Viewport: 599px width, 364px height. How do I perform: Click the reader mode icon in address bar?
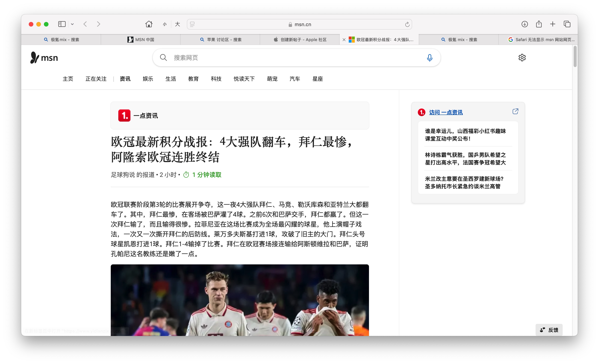(x=192, y=24)
